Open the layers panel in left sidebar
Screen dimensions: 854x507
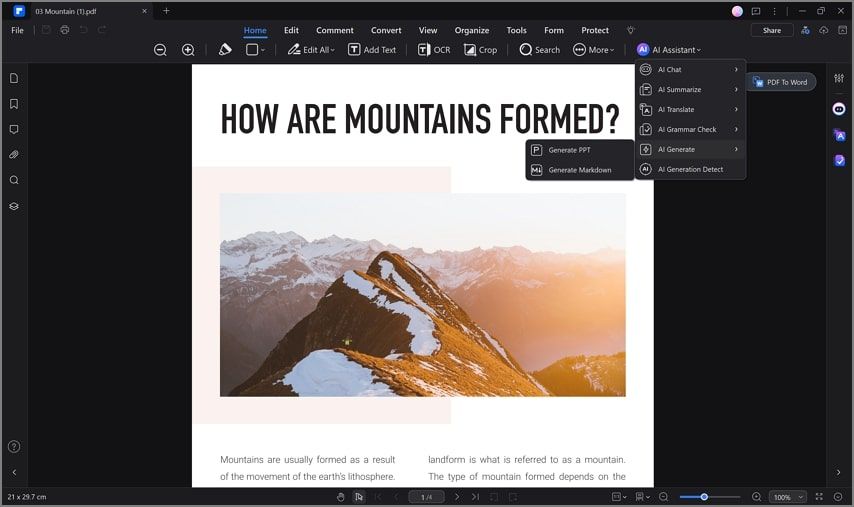(x=14, y=206)
